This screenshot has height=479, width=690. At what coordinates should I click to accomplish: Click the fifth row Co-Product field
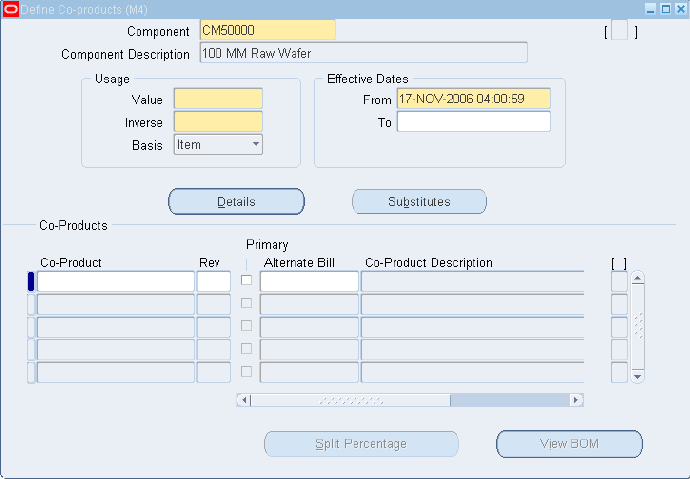pos(116,373)
